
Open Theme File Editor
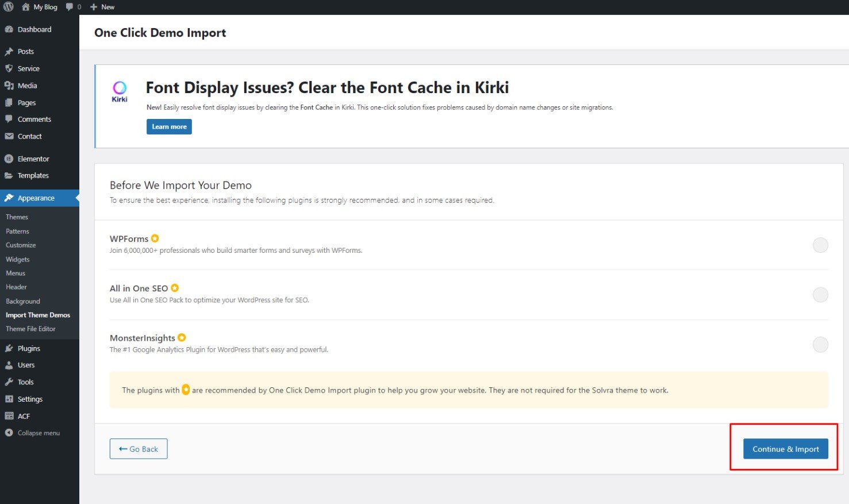[x=30, y=329]
